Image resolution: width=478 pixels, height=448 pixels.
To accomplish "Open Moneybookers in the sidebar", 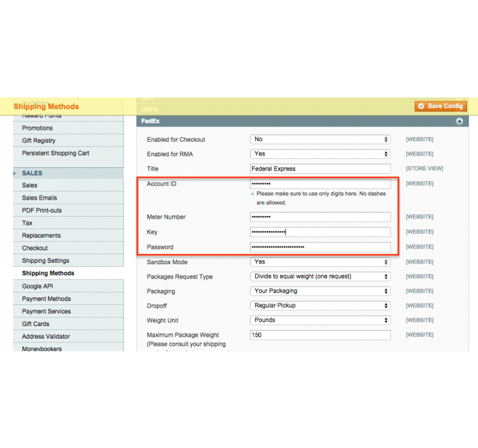I will tap(69, 347).
